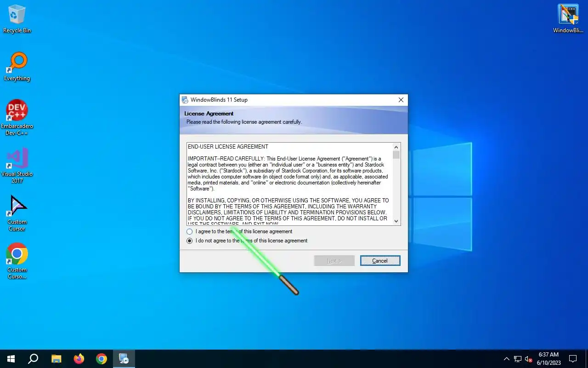Open Custom Cursor Chrome desktop shortcut

[x=17, y=261]
